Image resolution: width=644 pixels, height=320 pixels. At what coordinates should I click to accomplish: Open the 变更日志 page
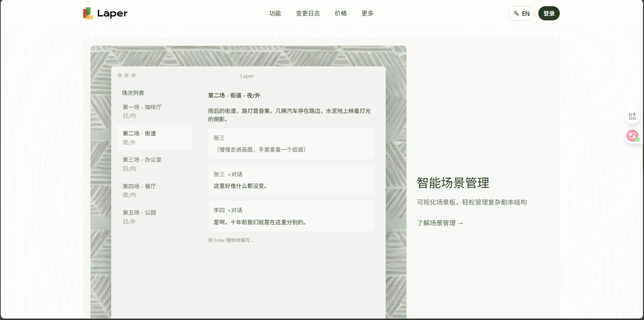308,13
